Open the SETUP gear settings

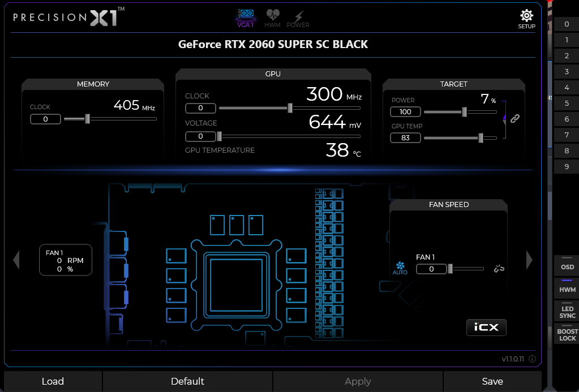pyautogui.click(x=526, y=19)
